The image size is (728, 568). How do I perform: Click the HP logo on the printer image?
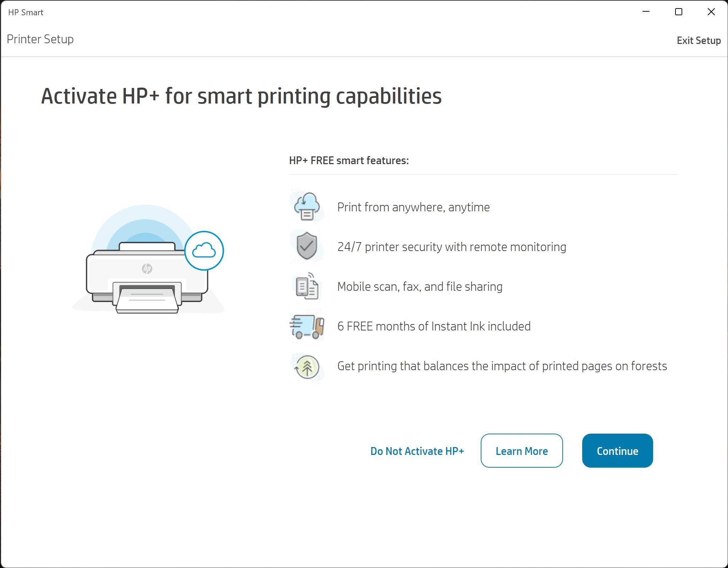[x=147, y=268]
